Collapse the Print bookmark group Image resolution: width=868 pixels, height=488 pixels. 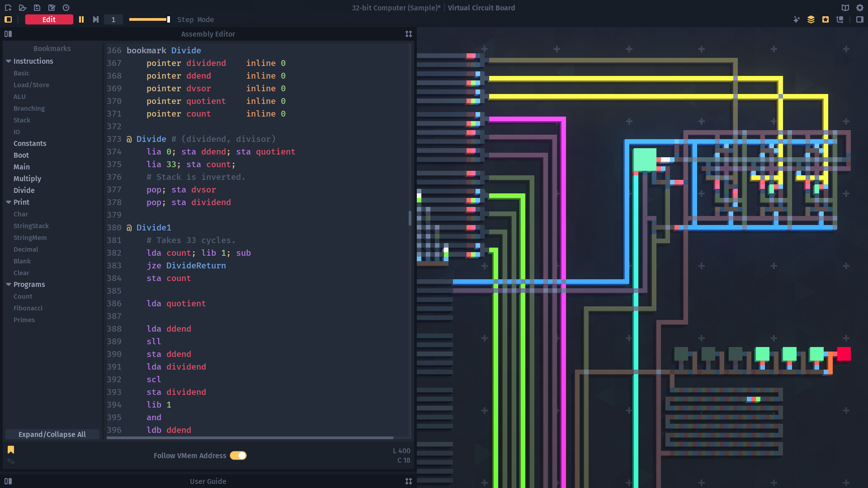[x=8, y=202]
